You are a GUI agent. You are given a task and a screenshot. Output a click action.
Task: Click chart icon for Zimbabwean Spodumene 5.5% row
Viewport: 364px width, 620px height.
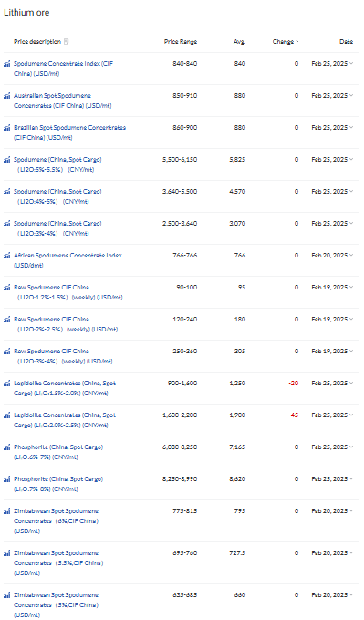6,553
